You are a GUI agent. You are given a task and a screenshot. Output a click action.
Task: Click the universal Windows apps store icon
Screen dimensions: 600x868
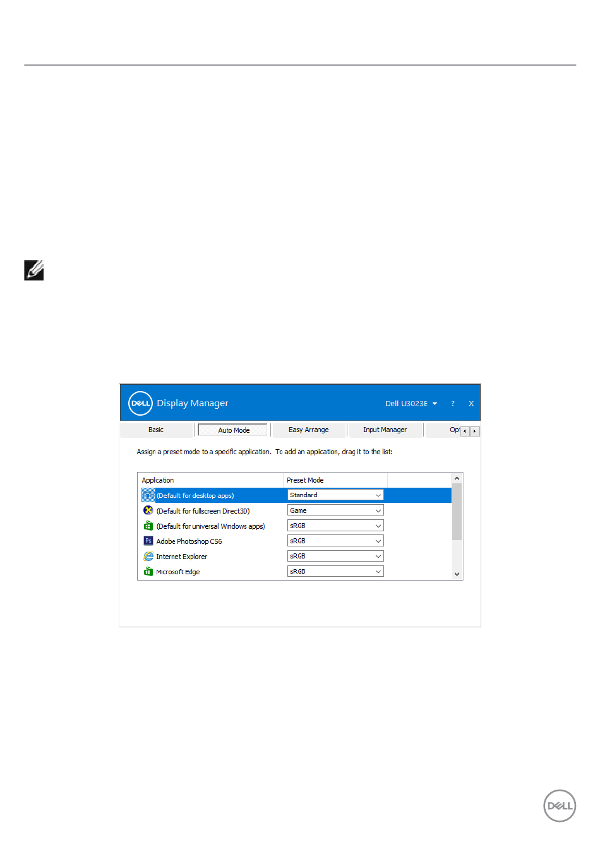(148, 526)
